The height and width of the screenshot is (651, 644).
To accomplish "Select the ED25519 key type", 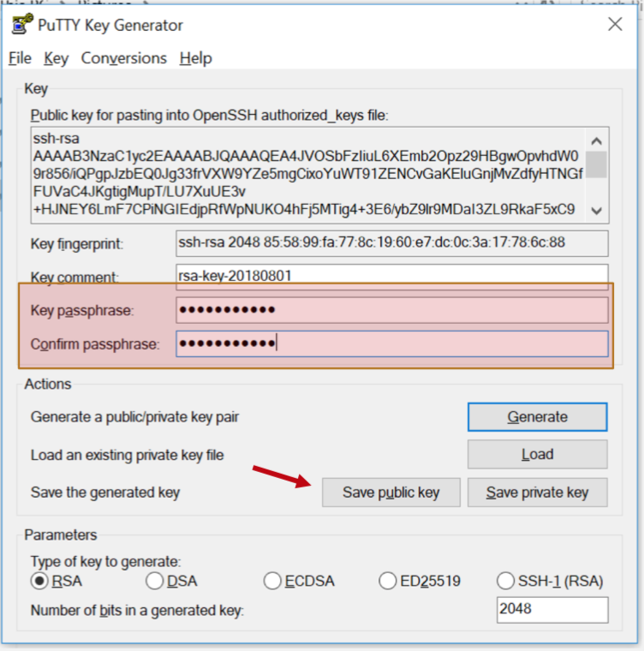I will 387,582.
